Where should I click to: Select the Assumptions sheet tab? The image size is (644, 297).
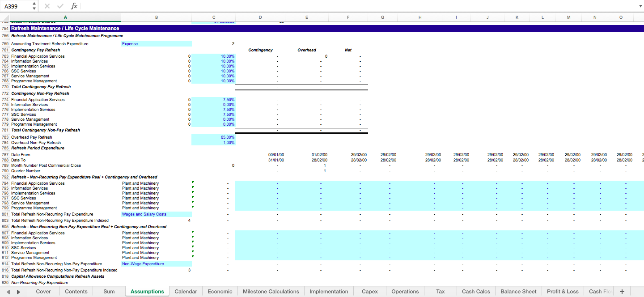click(147, 292)
